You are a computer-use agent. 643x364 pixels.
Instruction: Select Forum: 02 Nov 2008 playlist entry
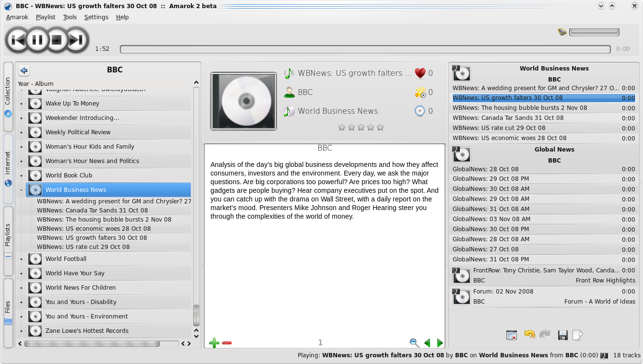(544, 296)
